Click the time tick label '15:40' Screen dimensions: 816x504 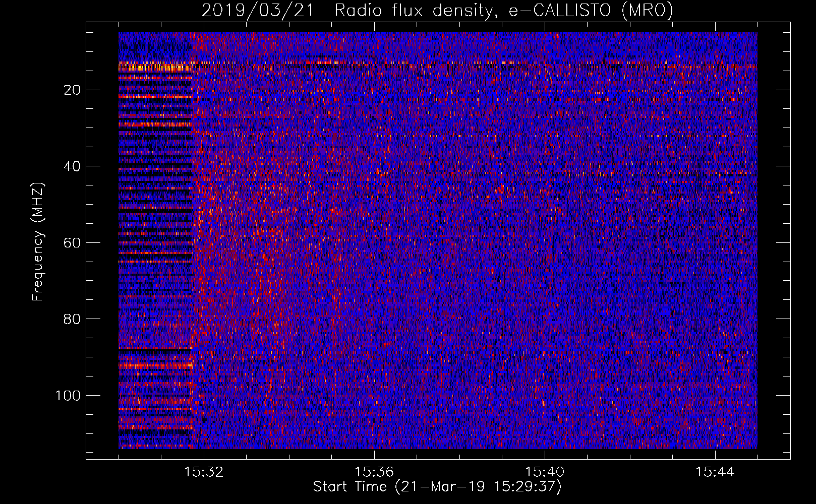pyautogui.click(x=545, y=472)
